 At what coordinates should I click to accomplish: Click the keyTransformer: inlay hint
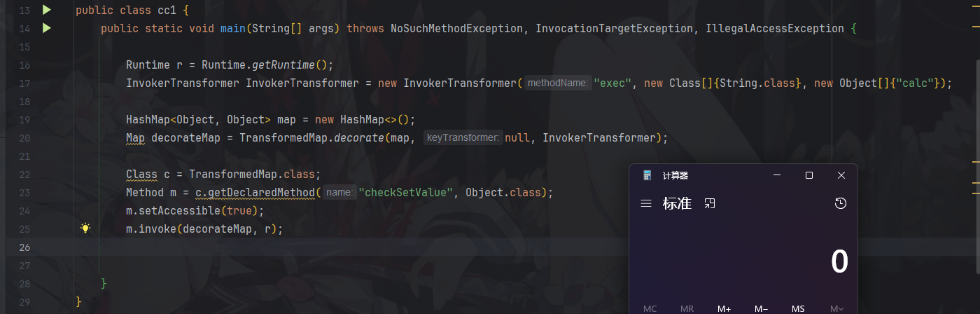point(463,138)
